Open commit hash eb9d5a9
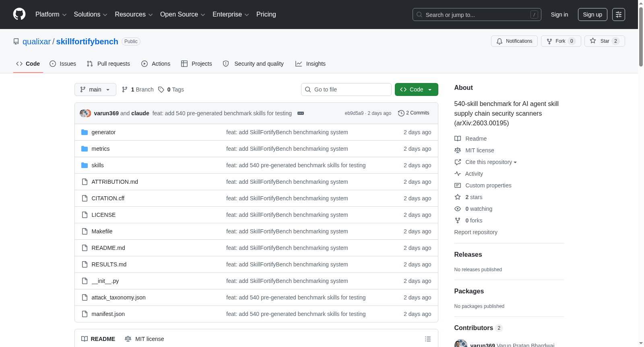Viewport: 644px width, 347px height. 354,113
